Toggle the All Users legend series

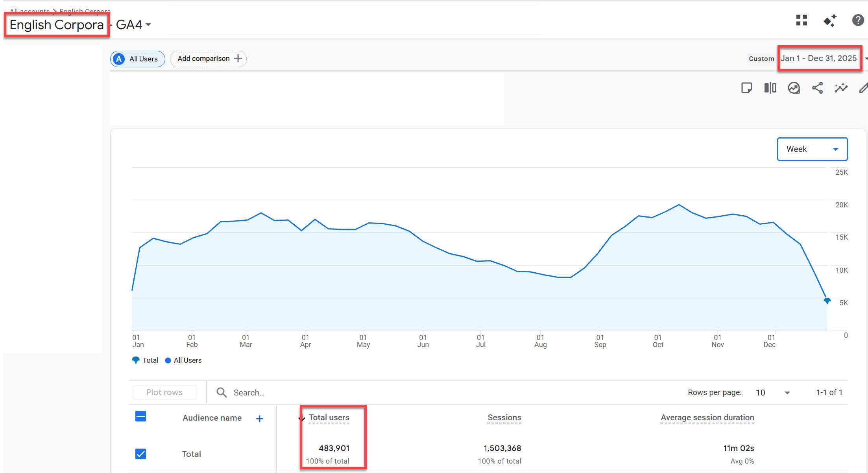tap(183, 360)
